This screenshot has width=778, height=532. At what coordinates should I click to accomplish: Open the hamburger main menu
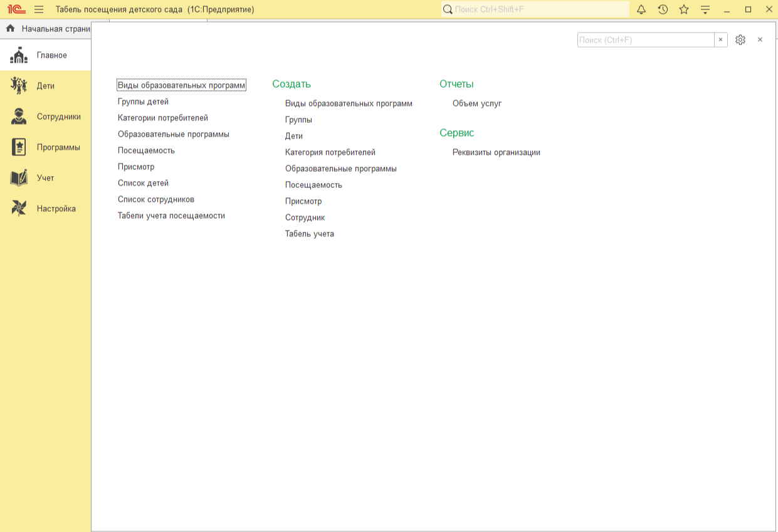click(x=39, y=9)
